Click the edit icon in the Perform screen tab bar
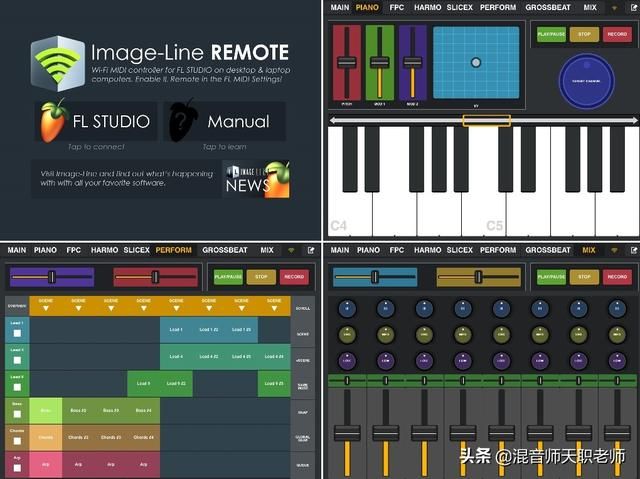This screenshot has height=479, width=640. coord(311,250)
